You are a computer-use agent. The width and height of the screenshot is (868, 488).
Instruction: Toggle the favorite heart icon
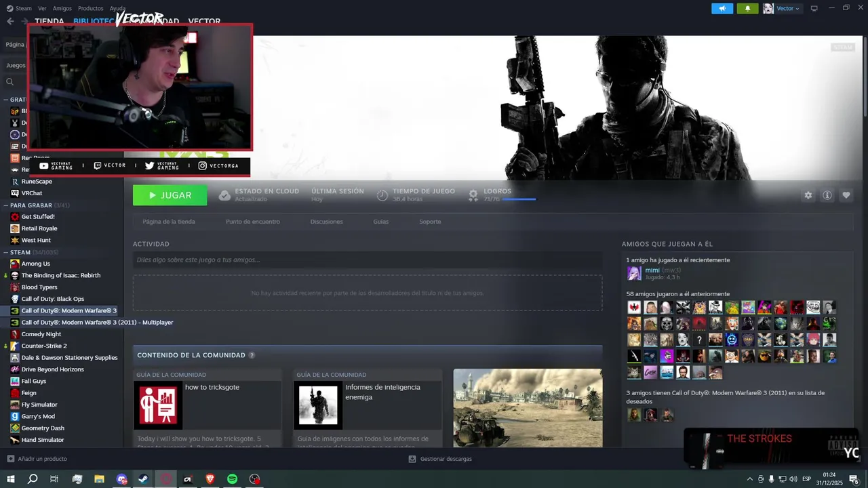(x=846, y=195)
